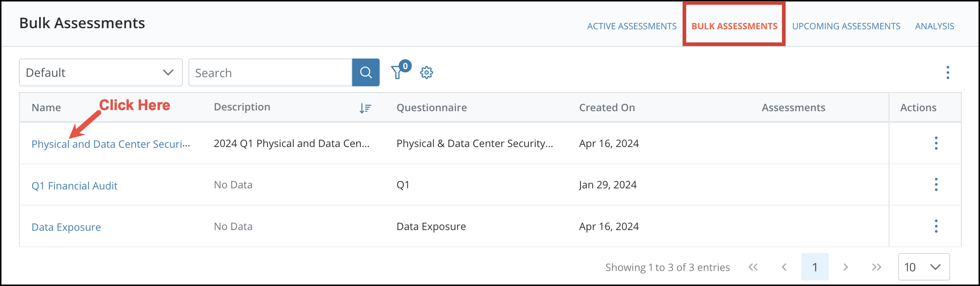
Task: Select the Upcoming Assessments tab
Action: pos(846,26)
